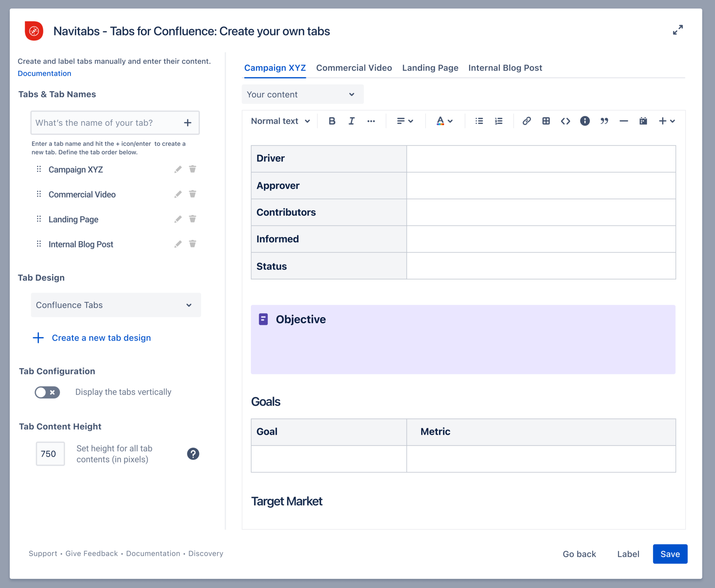Viewport: 715px width, 588px height.
Task: Delete the Landing Page tab
Action: click(x=192, y=219)
